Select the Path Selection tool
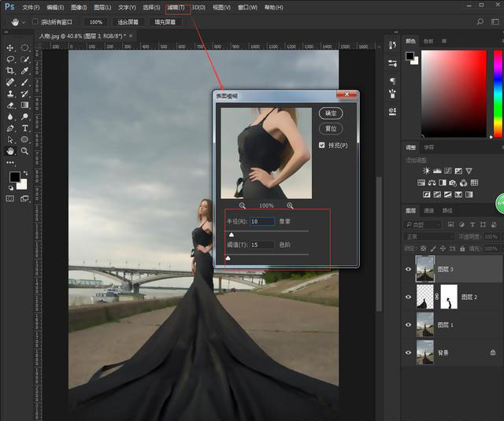The width and height of the screenshot is (504, 421). tap(10, 139)
